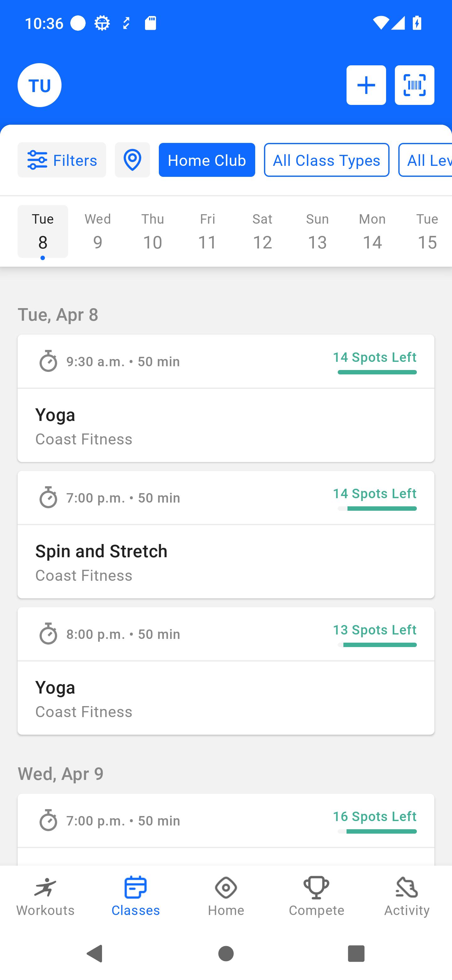The image size is (452, 980).
Task: Open the All Class Types dropdown
Action: pyautogui.click(x=326, y=160)
